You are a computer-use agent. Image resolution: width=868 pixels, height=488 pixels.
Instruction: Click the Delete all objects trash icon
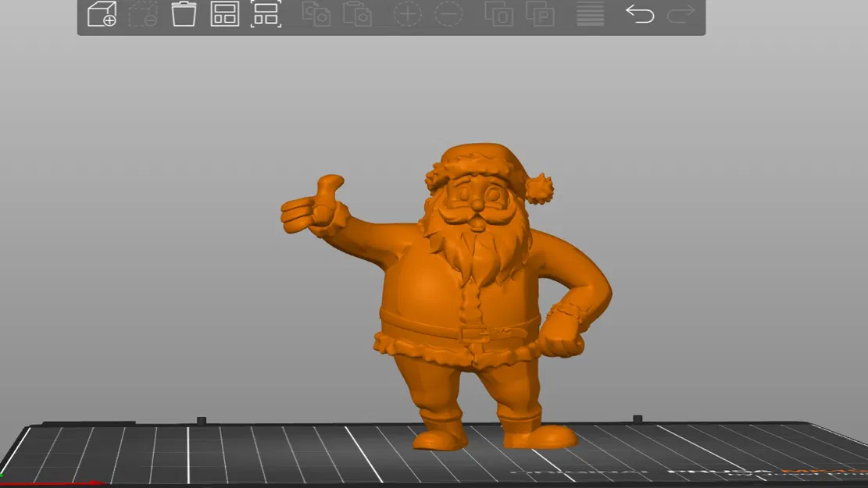click(185, 15)
